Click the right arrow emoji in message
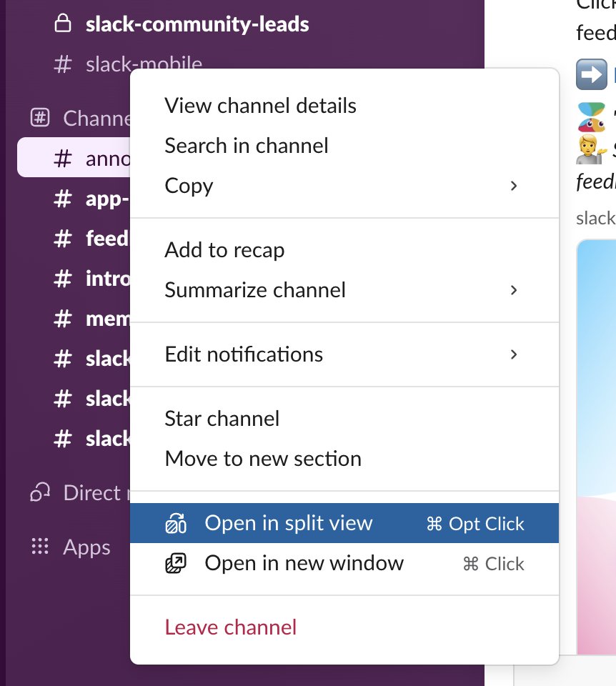The width and height of the screenshot is (616, 686). pyautogui.click(x=592, y=74)
